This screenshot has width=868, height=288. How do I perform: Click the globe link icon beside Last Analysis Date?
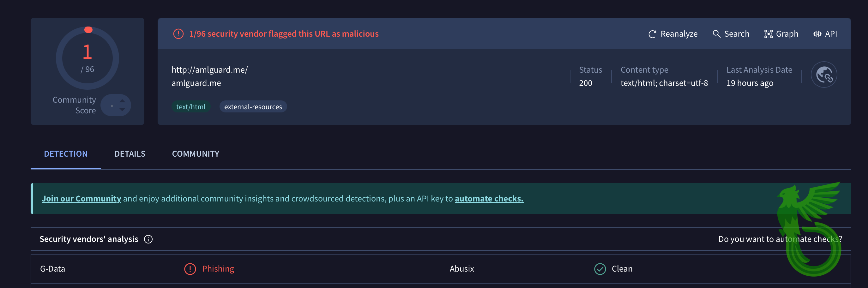pyautogui.click(x=824, y=75)
